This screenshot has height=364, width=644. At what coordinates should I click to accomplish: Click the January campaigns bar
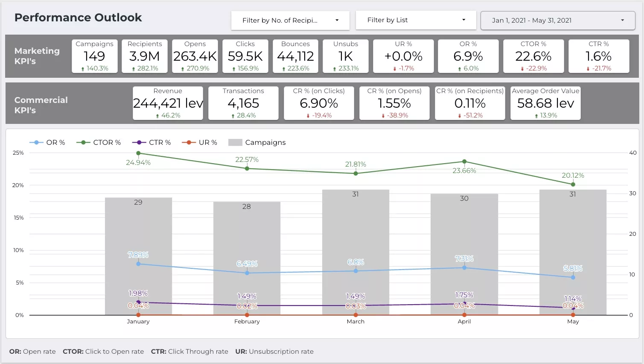(138, 256)
